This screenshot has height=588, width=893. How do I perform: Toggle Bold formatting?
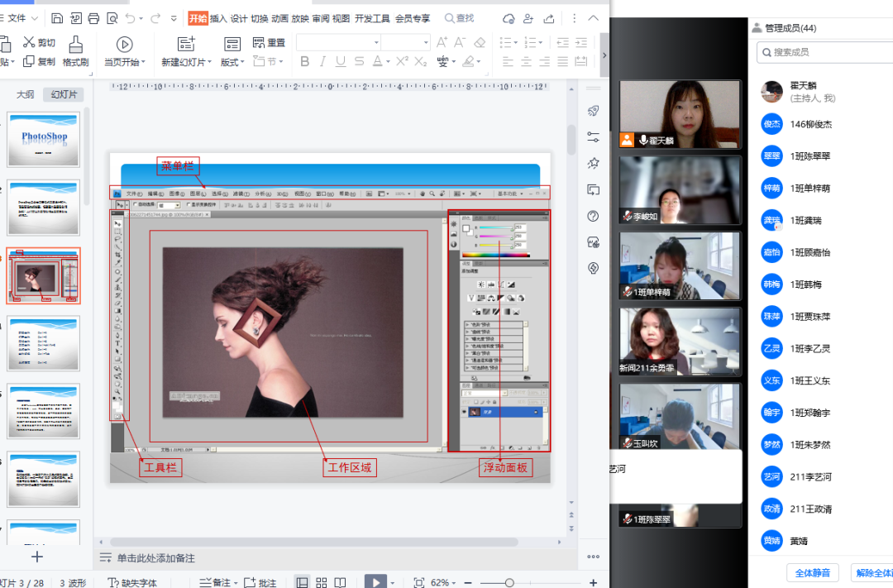(x=304, y=61)
